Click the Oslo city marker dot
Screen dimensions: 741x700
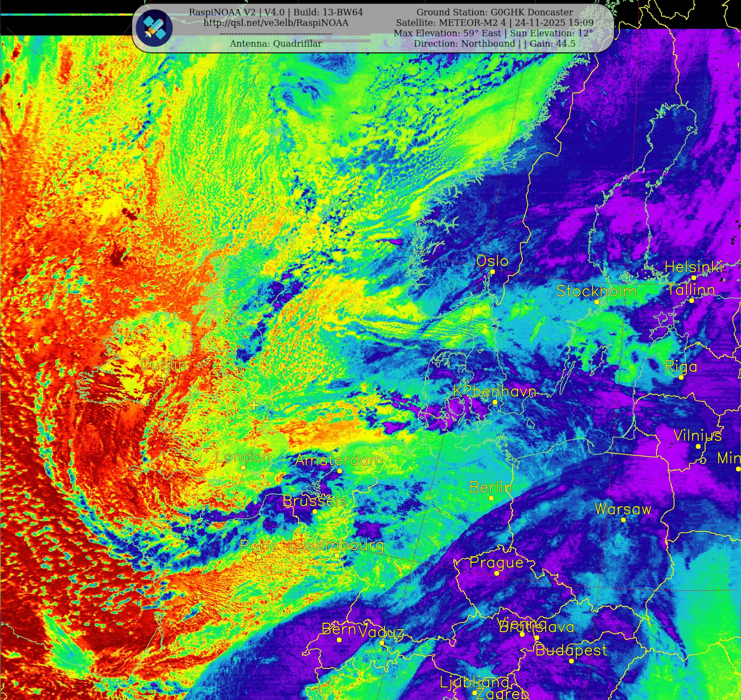(x=492, y=272)
